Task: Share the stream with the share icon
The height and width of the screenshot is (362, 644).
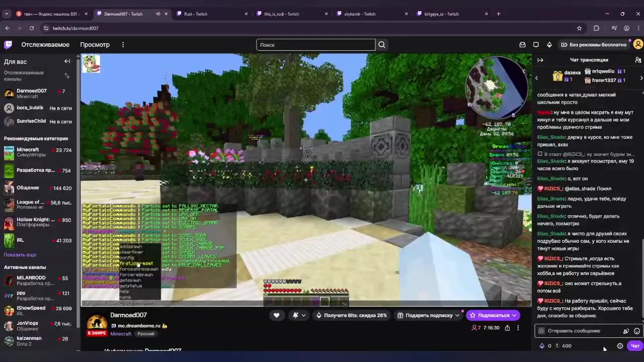Action: (507, 328)
